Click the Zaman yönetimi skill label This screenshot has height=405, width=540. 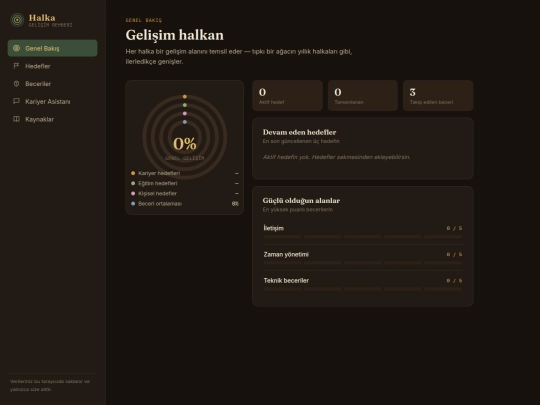(286, 255)
